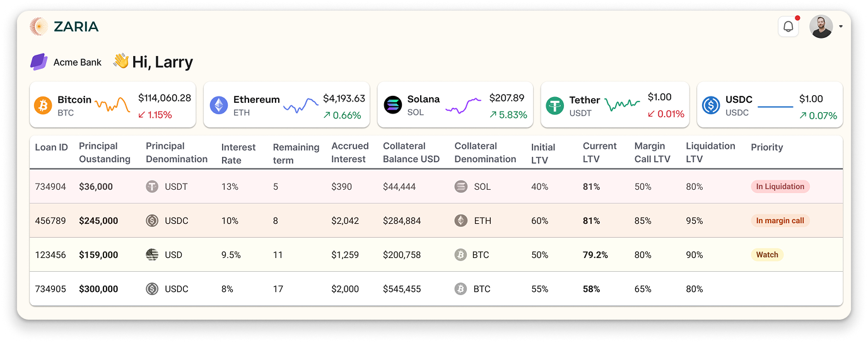Sort by the Current LTV column header

click(x=599, y=152)
